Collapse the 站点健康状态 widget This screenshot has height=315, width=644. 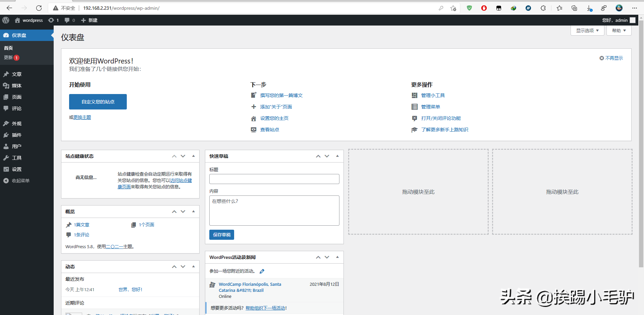[x=194, y=156]
